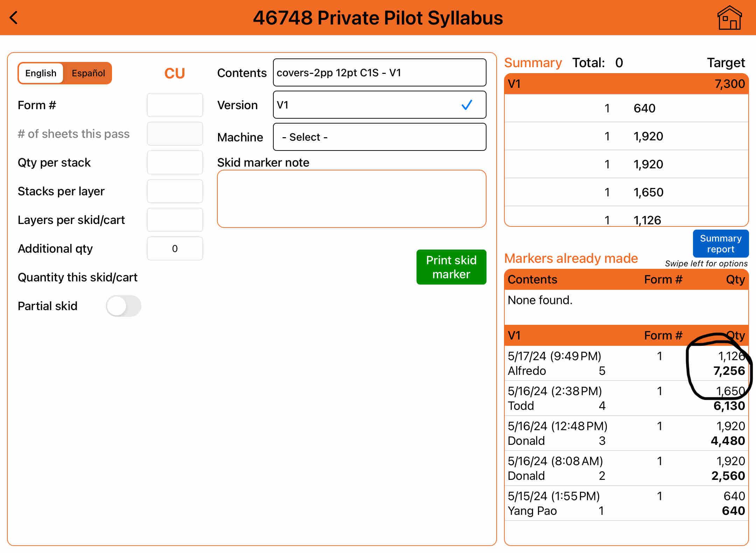The image size is (756, 553).
Task: Edit the Additional qty field
Action: pyautogui.click(x=175, y=248)
